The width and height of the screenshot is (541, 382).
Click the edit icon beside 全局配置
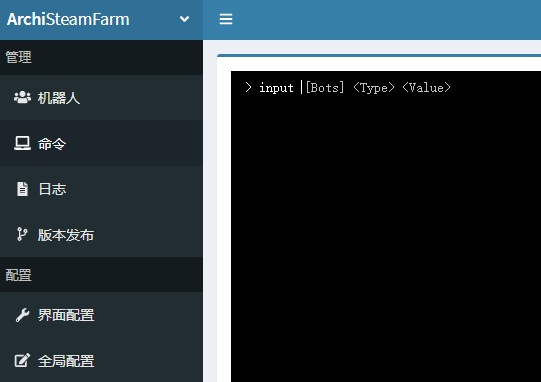22,360
